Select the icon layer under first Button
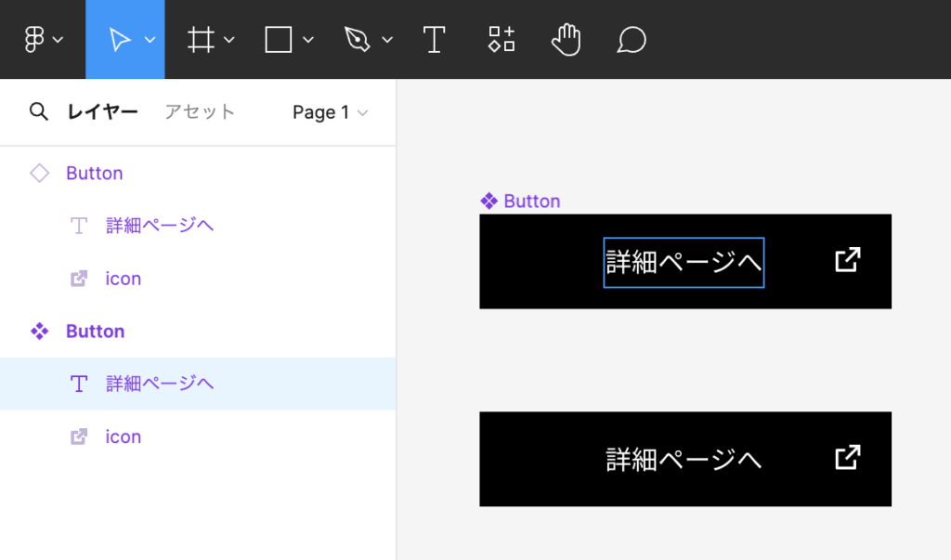 123,279
